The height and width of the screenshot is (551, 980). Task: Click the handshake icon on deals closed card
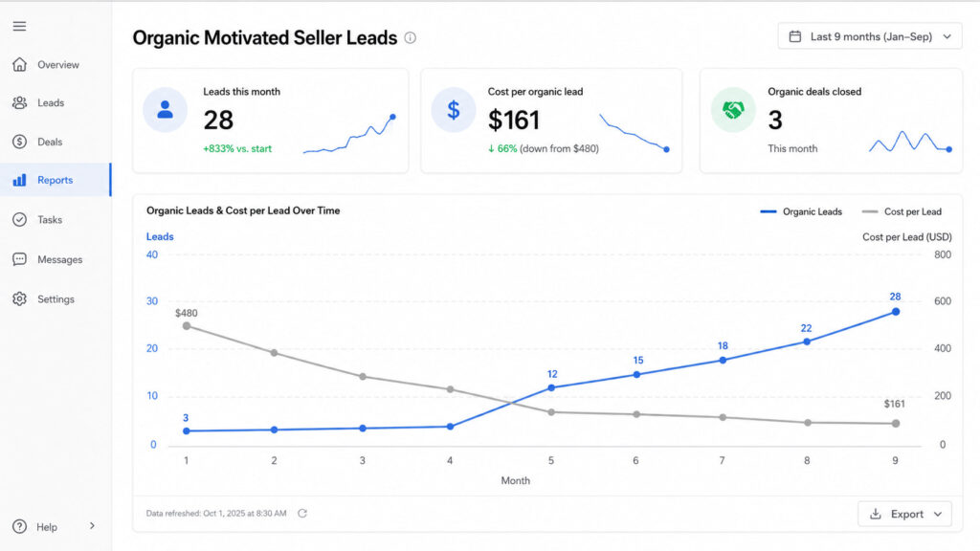733,110
